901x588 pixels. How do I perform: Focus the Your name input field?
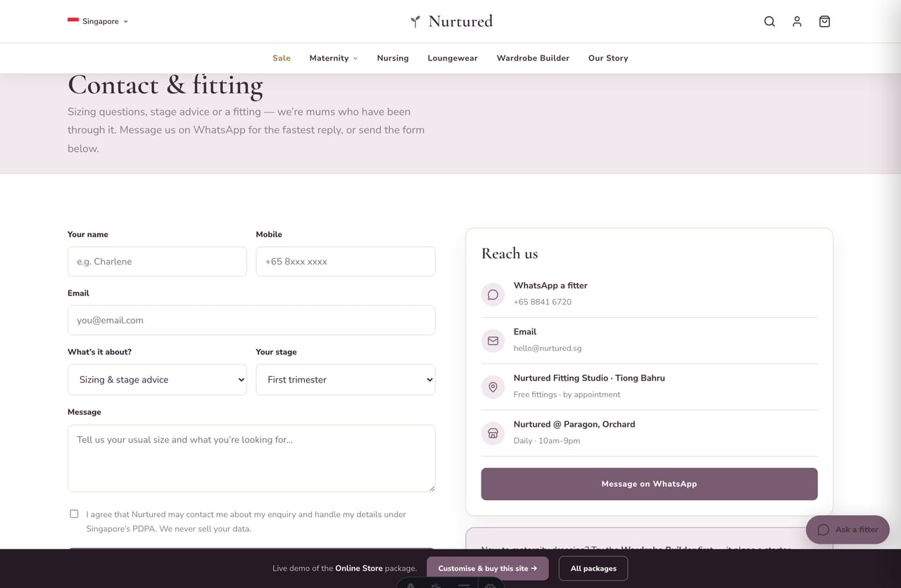click(157, 261)
